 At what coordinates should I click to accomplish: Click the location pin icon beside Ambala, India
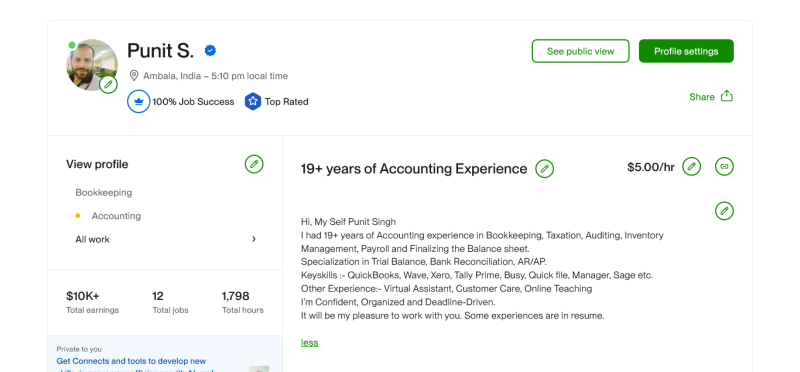click(x=134, y=76)
